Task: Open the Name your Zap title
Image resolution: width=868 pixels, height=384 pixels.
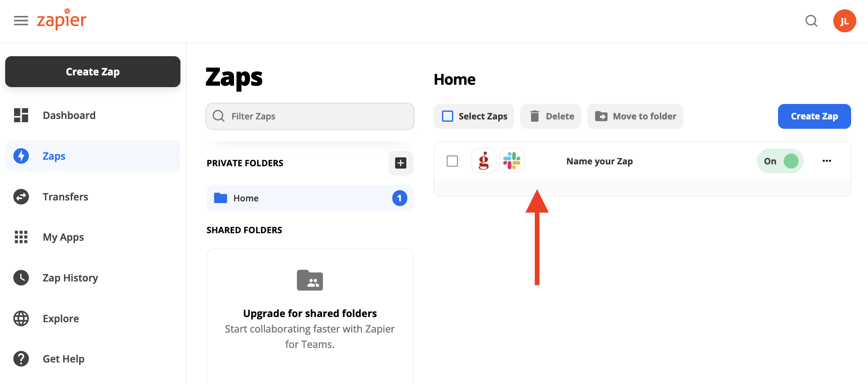Action: coord(599,161)
